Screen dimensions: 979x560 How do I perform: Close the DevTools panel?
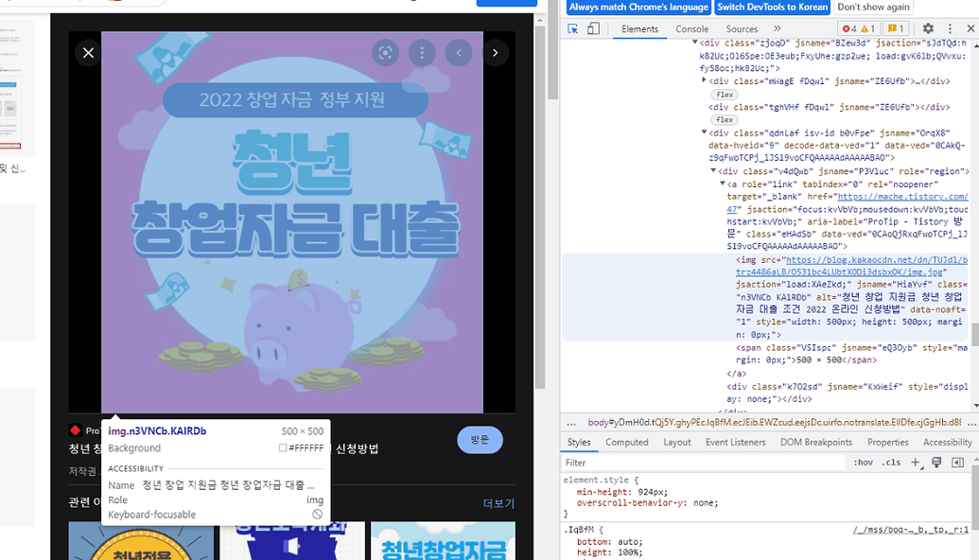click(970, 28)
